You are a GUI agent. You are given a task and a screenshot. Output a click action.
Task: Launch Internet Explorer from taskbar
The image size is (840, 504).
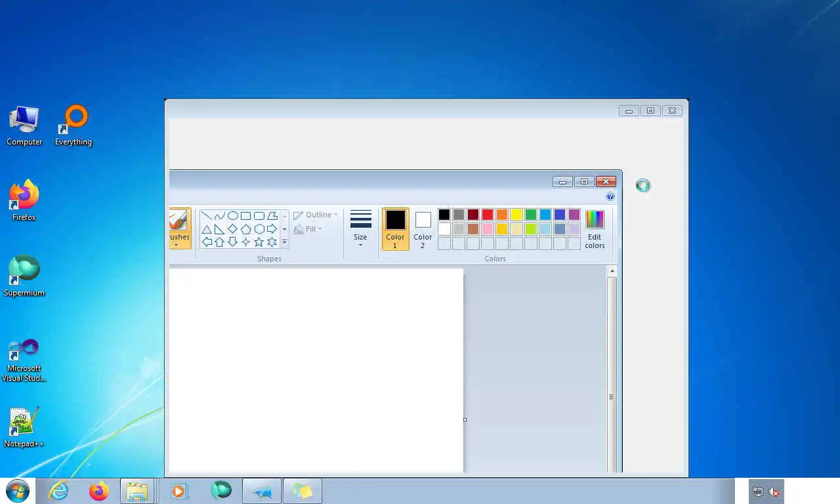[59, 490]
